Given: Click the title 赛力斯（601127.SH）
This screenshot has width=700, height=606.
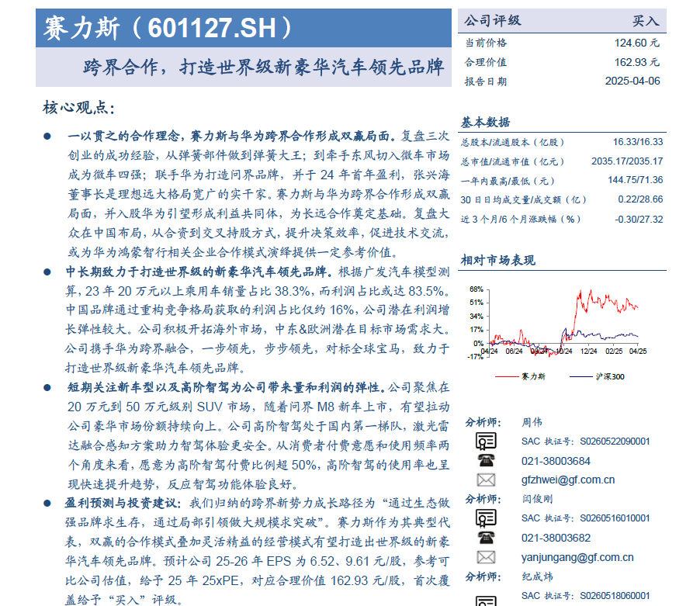Looking at the screenshot, I should 168,28.
